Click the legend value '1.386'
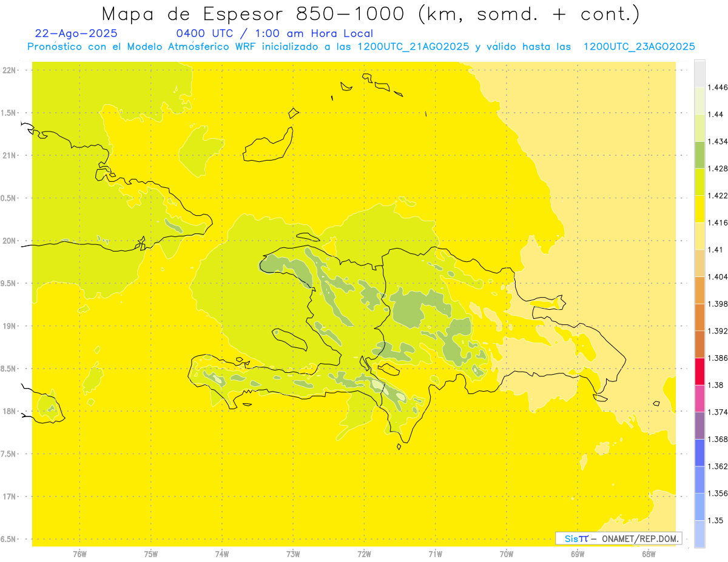 coord(718,358)
